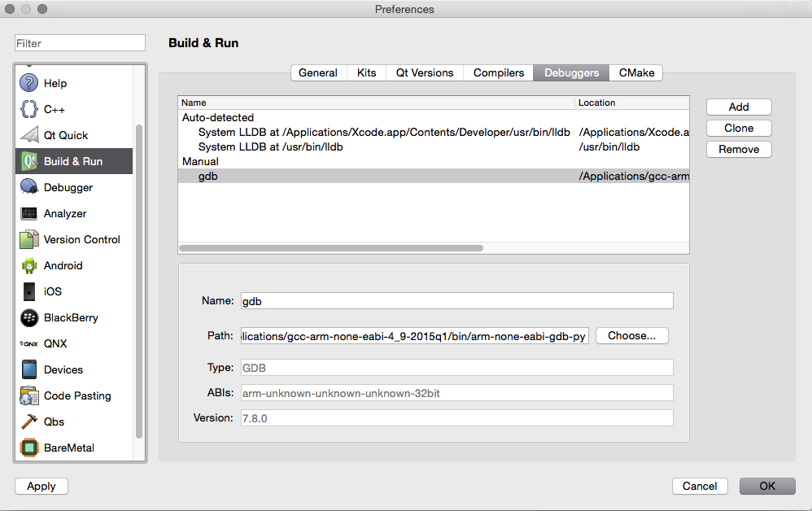The width and height of the screenshot is (812, 511).
Task: Clone the selected debugger
Action: point(739,128)
